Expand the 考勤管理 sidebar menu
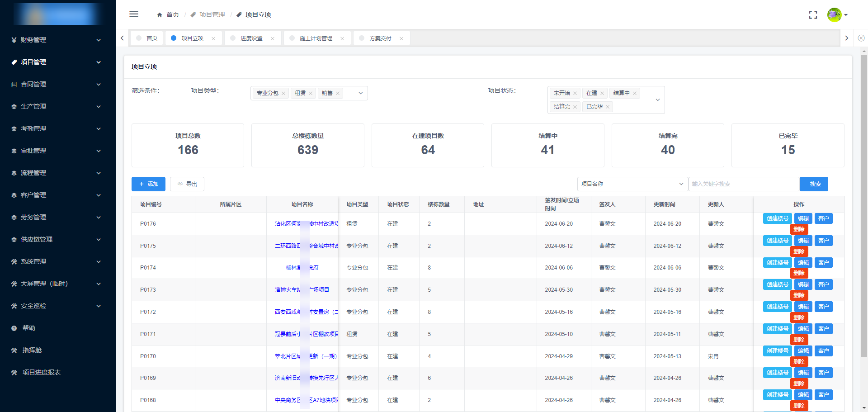This screenshot has width=868, height=412. tap(58, 128)
